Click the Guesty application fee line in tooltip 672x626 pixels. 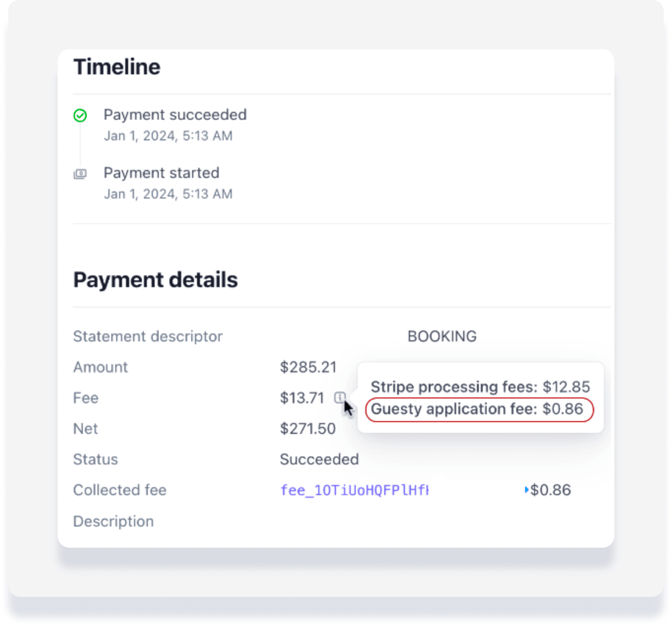tap(476, 409)
